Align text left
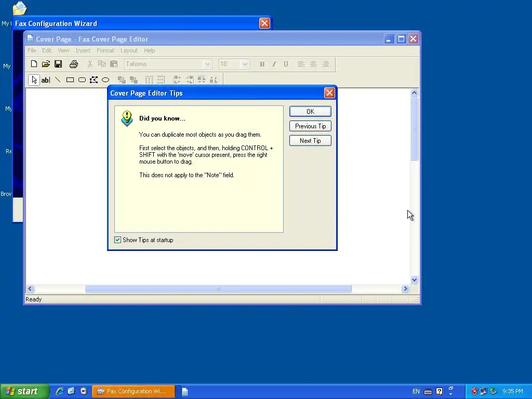This screenshot has height=399, width=532. point(301,64)
